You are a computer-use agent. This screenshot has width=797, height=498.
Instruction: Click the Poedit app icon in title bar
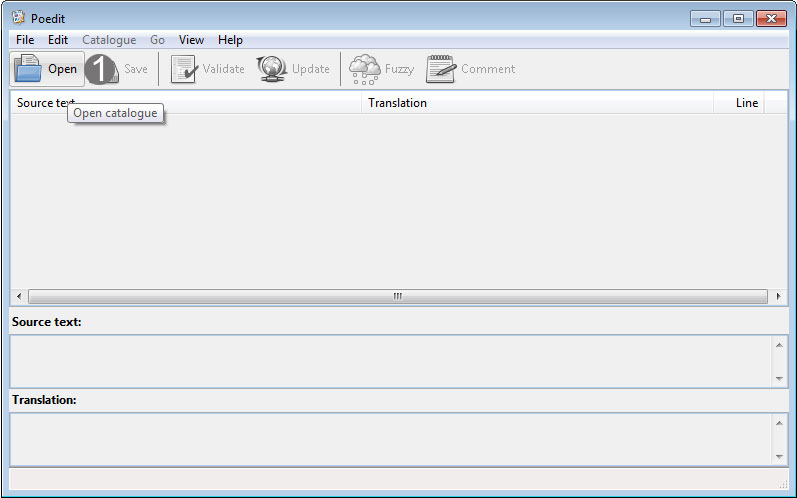pos(17,18)
